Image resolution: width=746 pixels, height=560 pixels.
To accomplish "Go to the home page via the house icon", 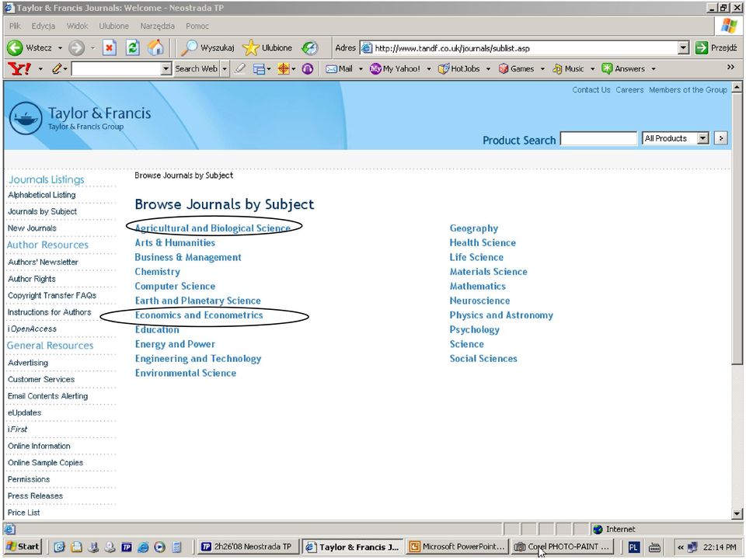I will (x=155, y=47).
